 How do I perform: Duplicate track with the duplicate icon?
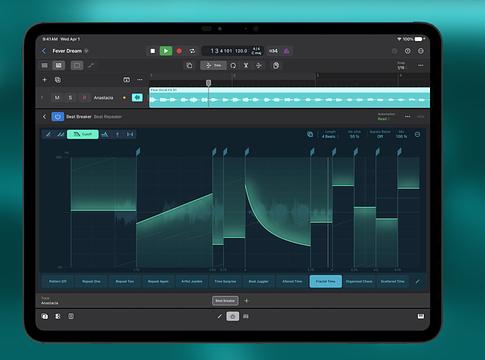click(x=58, y=80)
